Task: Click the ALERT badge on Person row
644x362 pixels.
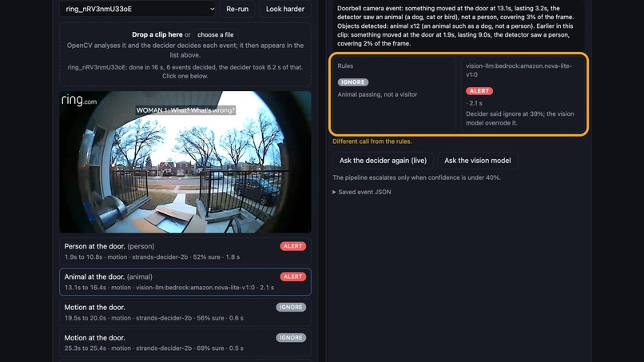Action: [x=293, y=246]
